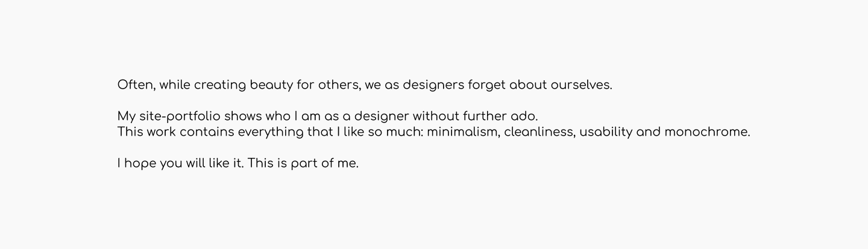Click the word "cleanliness"

[540, 132]
